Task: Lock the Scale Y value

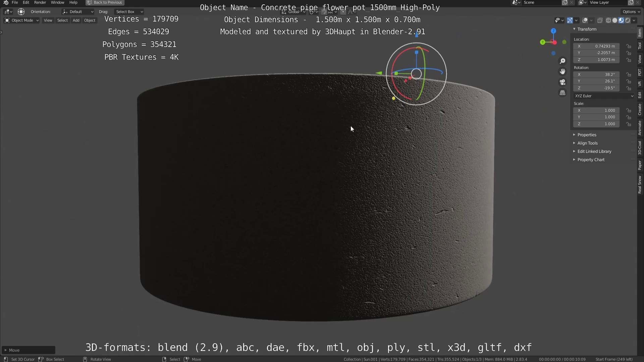Action: point(629,117)
